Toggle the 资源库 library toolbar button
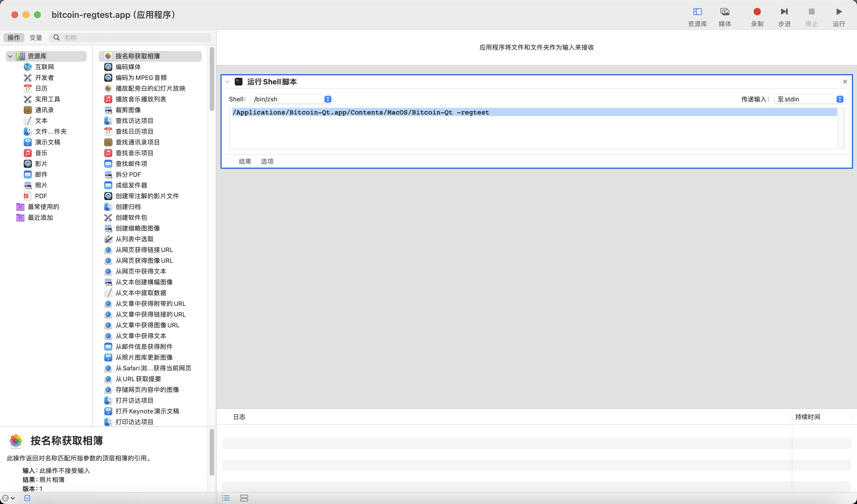The image size is (857, 504). [697, 17]
